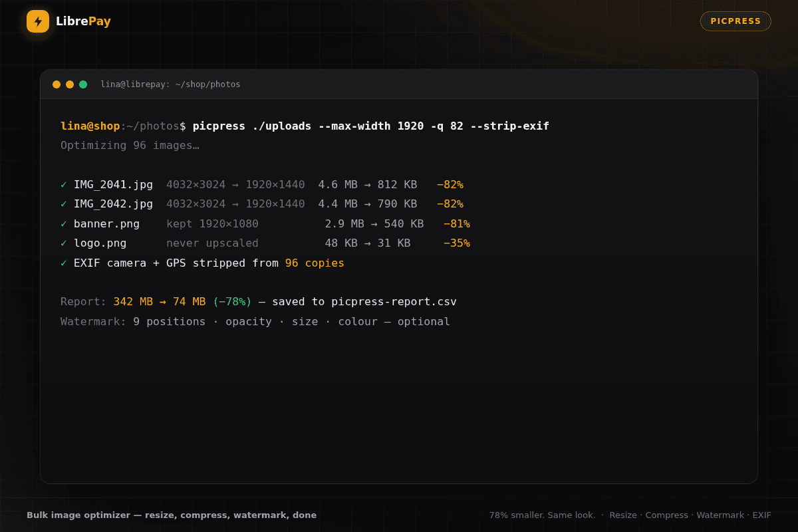Click the picpress-report.csv file name
Viewport: 798px width, 532px height.
tap(394, 302)
